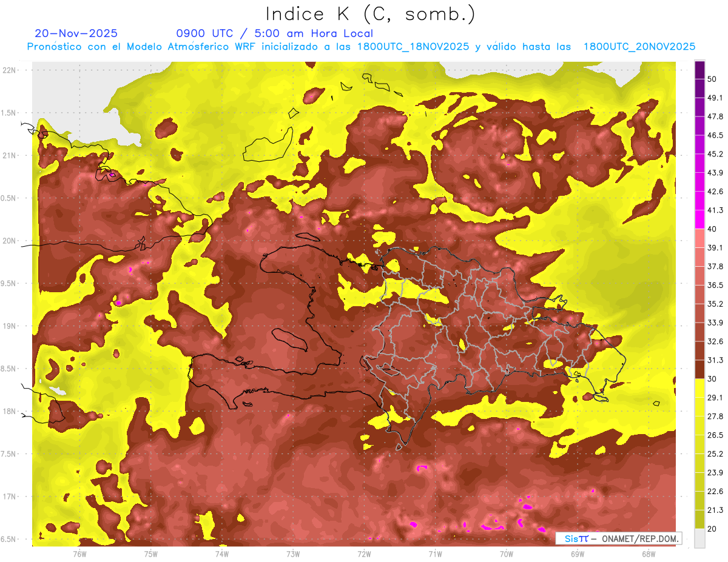
Task: Click the longitude label "75W"
Action: pos(150,554)
